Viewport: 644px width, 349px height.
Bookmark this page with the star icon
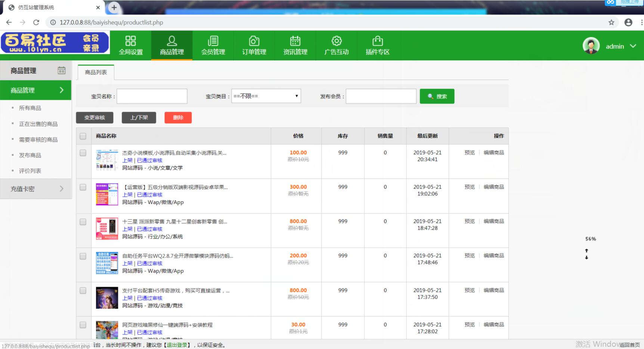(x=611, y=22)
